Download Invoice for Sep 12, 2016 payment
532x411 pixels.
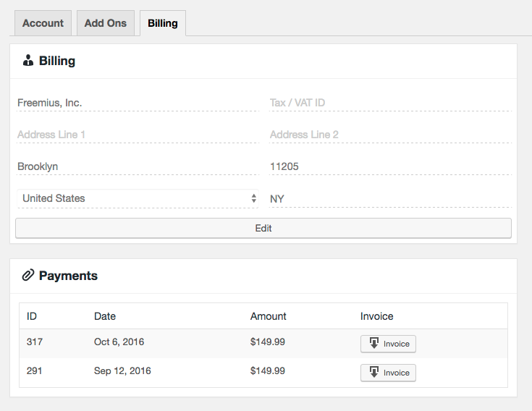pyautogui.click(x=389, y=373)
